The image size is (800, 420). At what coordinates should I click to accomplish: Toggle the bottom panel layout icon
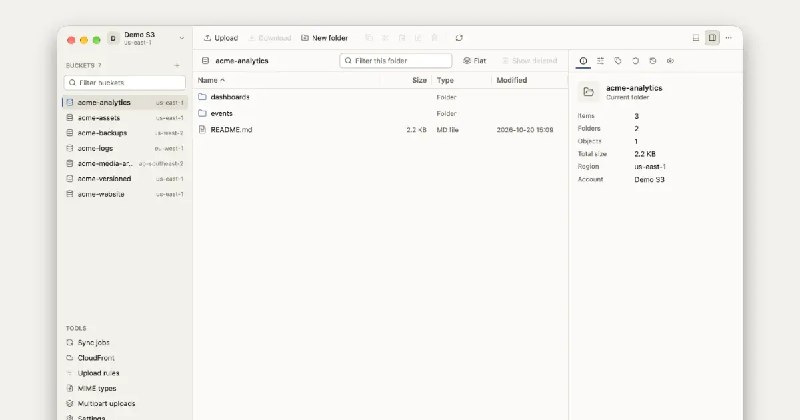point(695,38)
